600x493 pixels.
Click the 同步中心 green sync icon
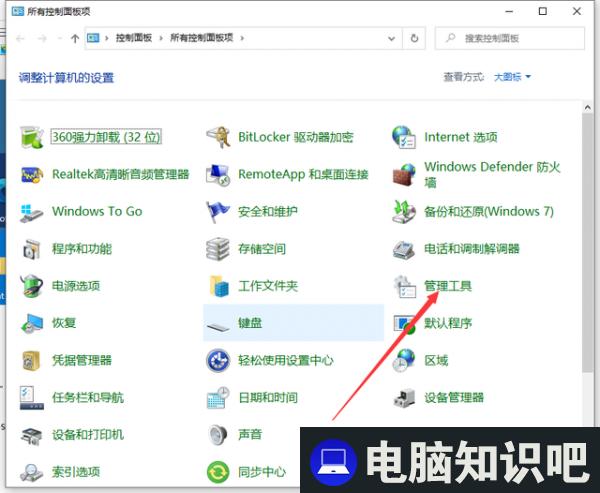click(218, 472)
